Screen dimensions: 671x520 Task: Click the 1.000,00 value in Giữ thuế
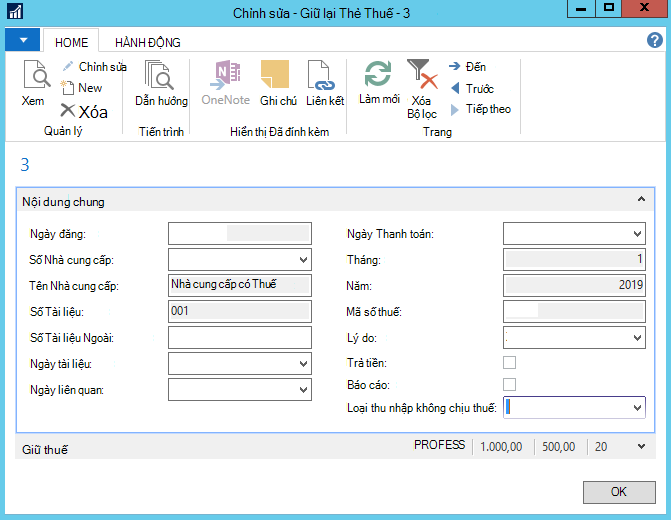coord(501,447)
